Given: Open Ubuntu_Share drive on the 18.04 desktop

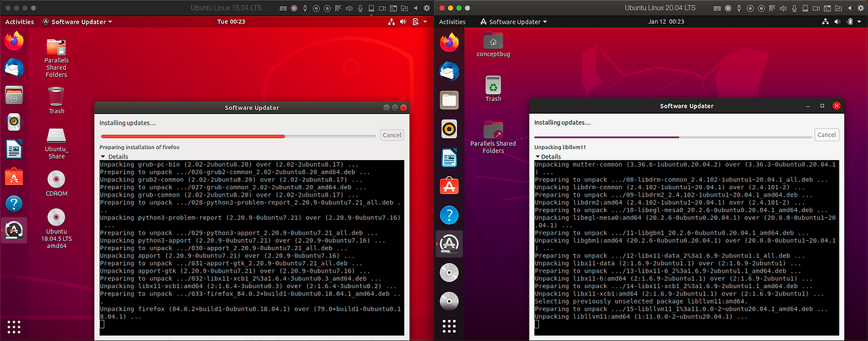Looking at the screenshot, I should (x=56, y=143).
